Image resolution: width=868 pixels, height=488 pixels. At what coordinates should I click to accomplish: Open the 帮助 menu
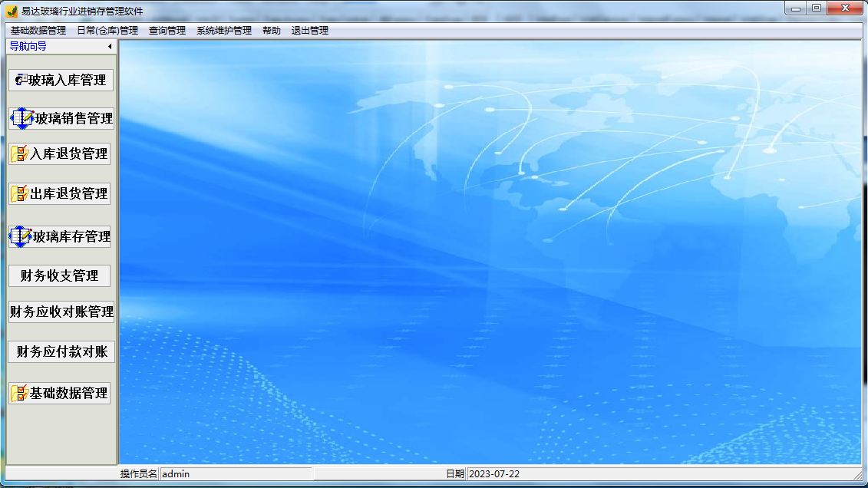270,30
